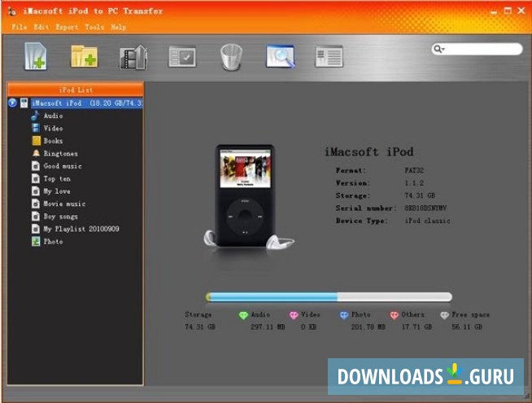Click the playlist icon beside Top ten
The width and height of the screenshot is (532, 403).
[36, 178]
